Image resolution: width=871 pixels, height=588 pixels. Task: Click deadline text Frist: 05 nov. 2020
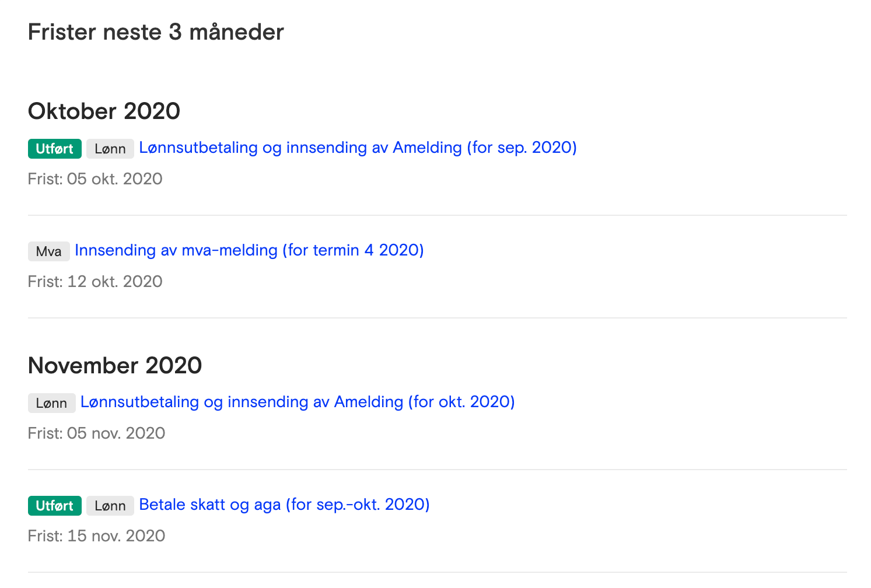pyautogui.click(x=97, y=433)
